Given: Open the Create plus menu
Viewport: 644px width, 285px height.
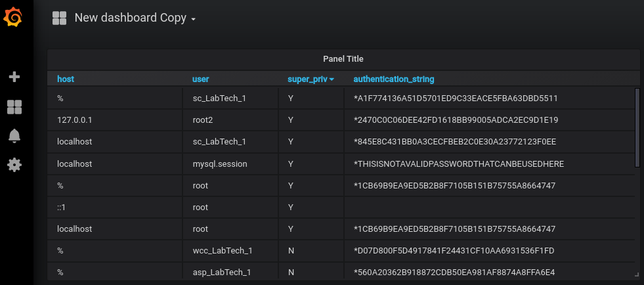Looking at the screenshot, I should click(14, 77).
